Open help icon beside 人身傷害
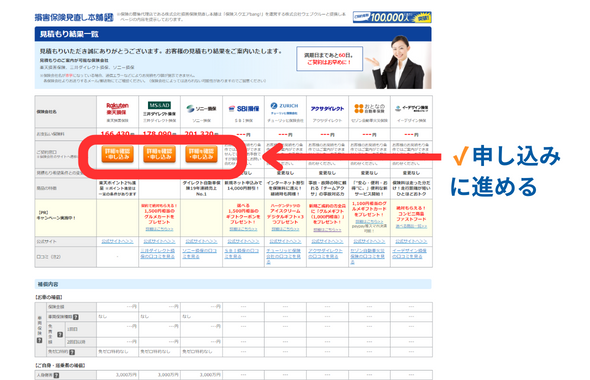This screenshot has width=590, height=380. [x=56, y=375]
